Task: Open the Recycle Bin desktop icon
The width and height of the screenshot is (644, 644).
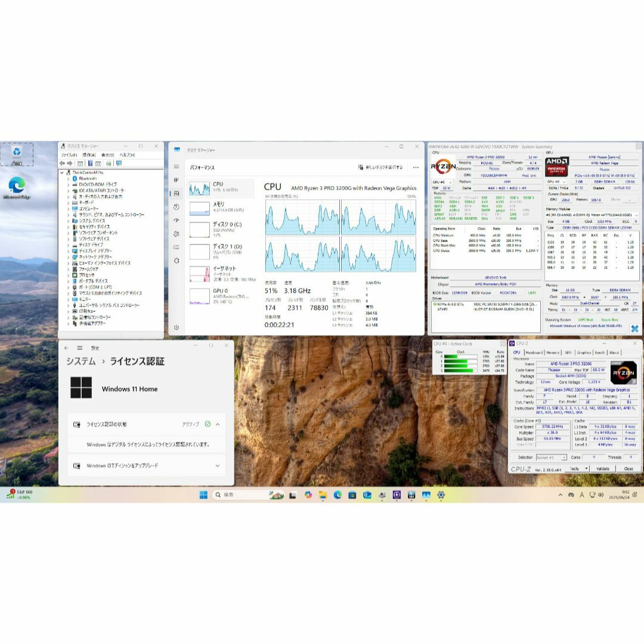Action: 17,155
